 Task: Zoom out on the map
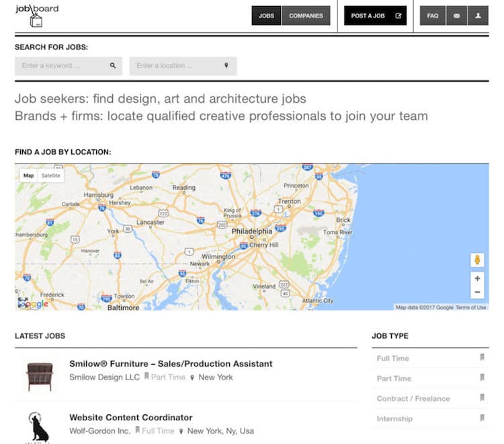pos(477,292)
